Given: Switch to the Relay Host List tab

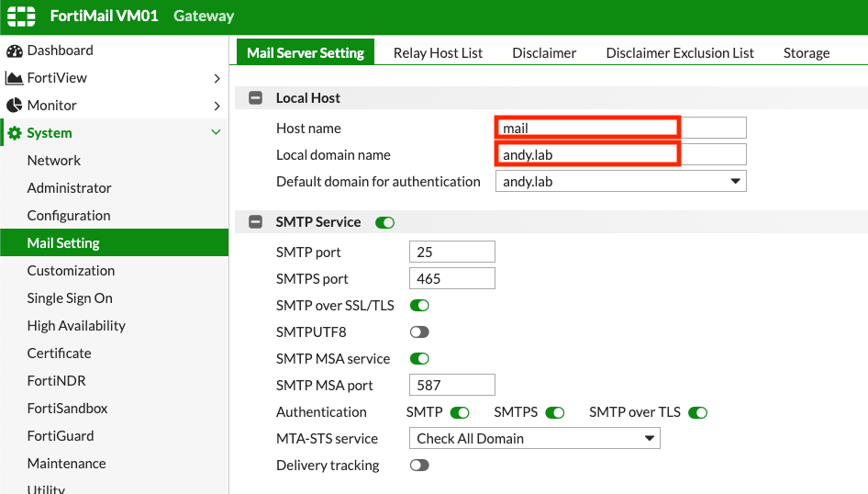Looking at the screenshot, I should coord(438,53).
